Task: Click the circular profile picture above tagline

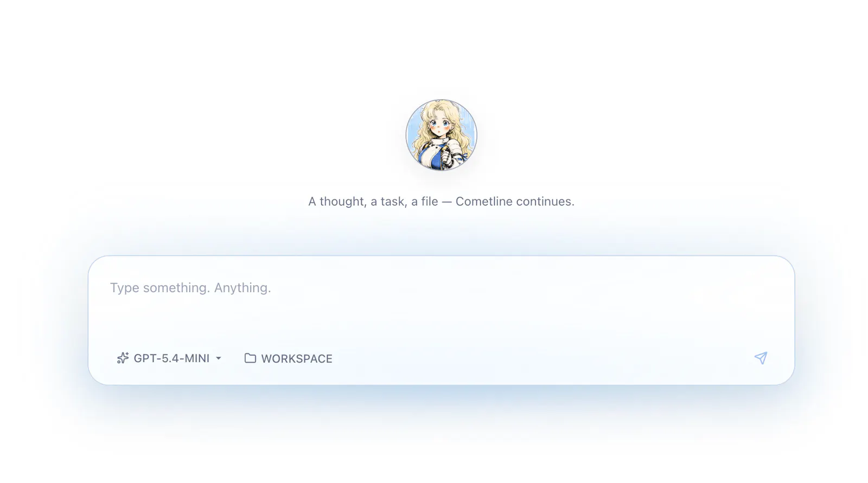Action: [x=441, y=135]
